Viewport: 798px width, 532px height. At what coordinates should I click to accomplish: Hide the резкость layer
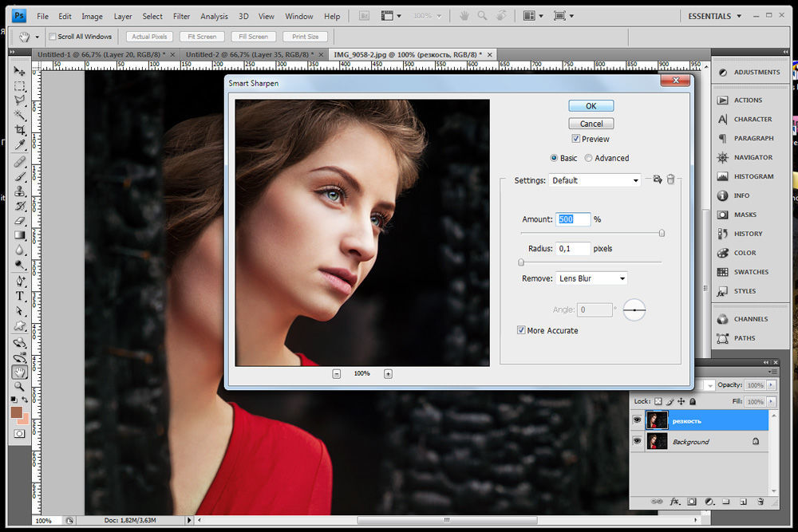[637, 420]
